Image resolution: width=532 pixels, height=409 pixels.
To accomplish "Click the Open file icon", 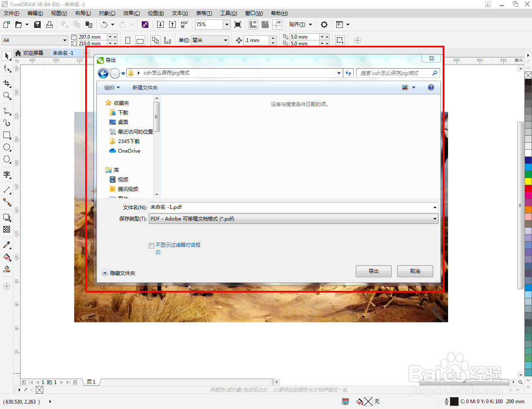I will click(19, 25).
